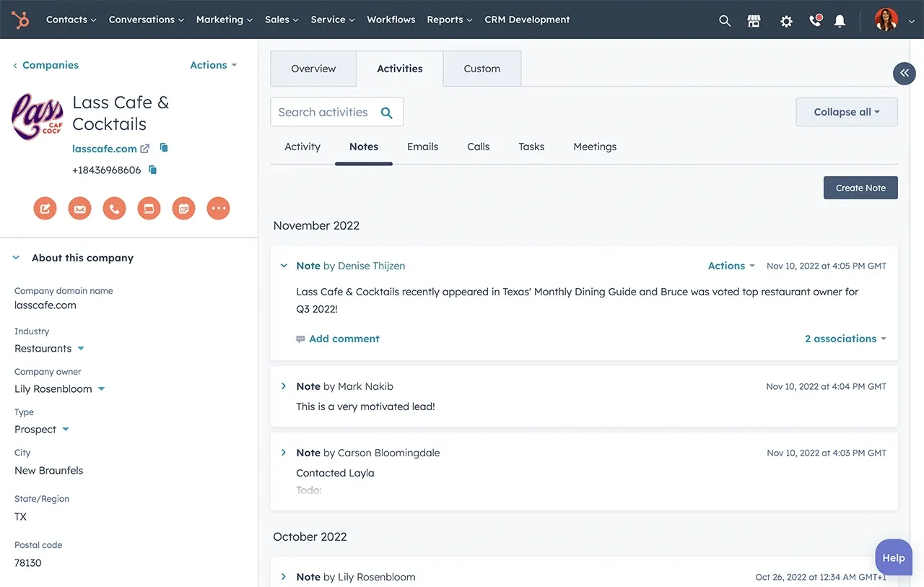Screen dimensions: 924x587
Task: Switch to the Emails tab
Action: 422,147
